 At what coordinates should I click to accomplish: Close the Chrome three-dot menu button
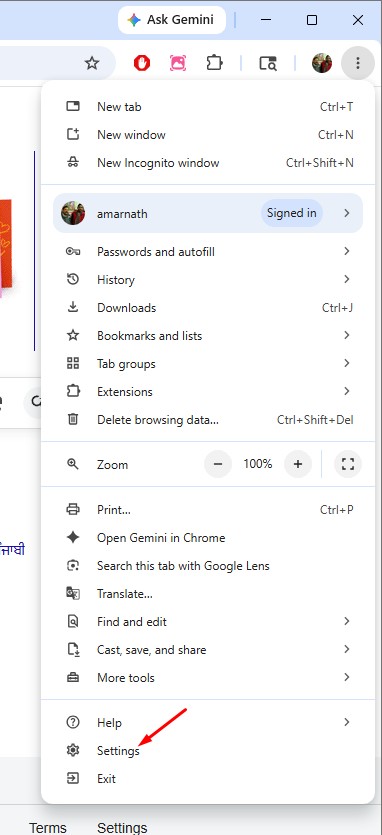coord(357,63)
